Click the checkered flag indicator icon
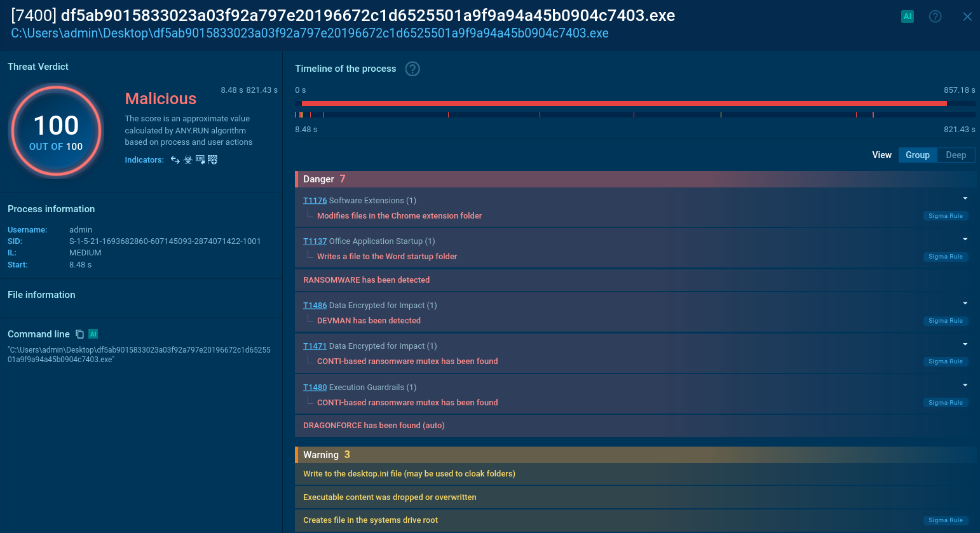980x533 pixels. (x=212, y=160)
